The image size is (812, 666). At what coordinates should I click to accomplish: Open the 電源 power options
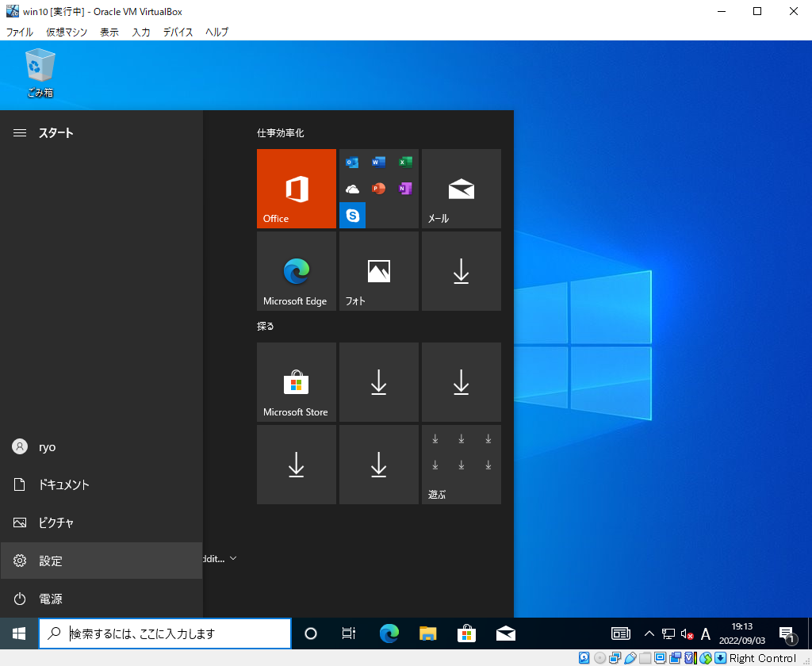[101, 599]
